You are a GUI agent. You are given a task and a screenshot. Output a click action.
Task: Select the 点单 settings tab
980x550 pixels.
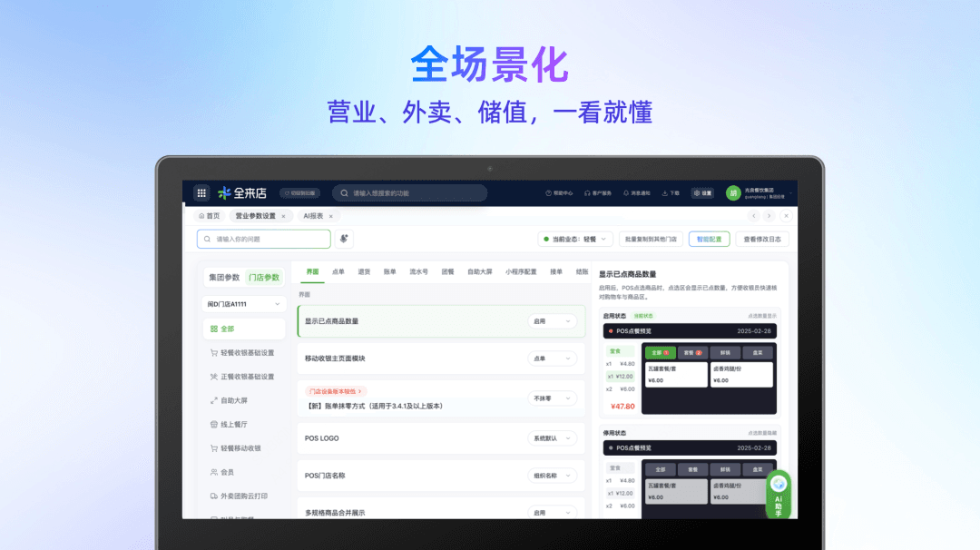click(338, 272)
